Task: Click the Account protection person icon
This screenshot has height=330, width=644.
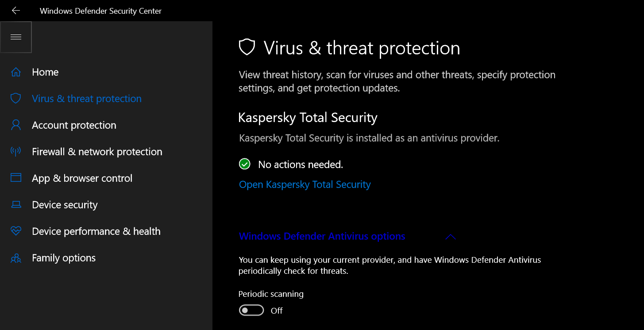Action: (16, 125)
